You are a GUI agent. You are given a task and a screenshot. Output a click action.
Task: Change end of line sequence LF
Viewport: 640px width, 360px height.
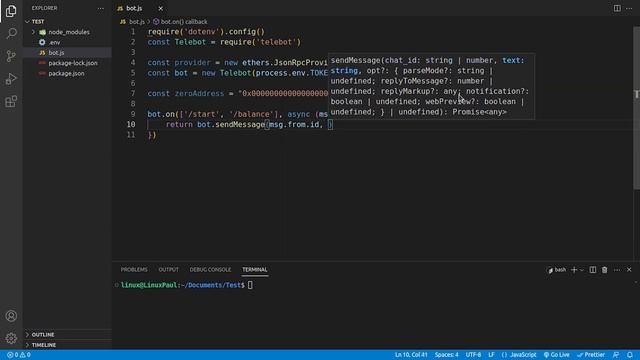[491, 355]
